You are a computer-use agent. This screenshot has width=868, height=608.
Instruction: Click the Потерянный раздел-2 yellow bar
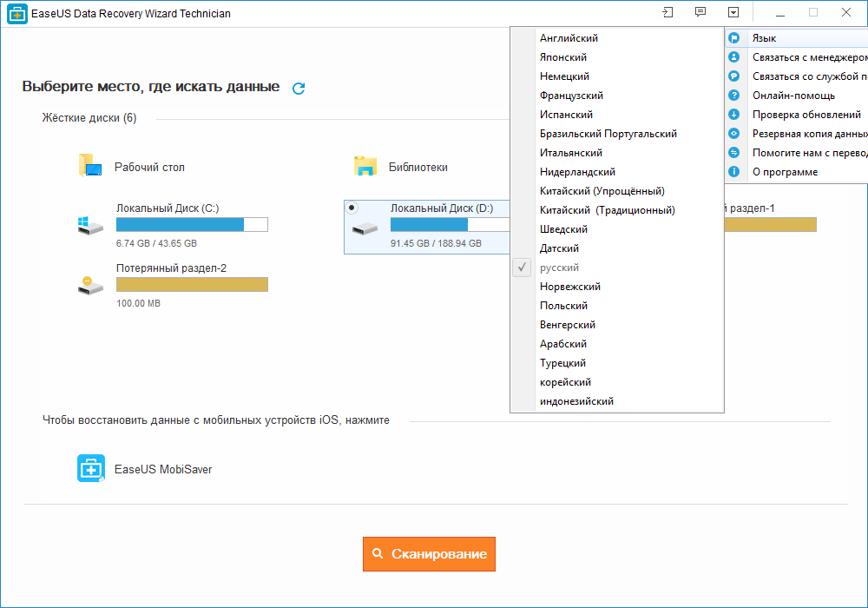coord(192,284)
